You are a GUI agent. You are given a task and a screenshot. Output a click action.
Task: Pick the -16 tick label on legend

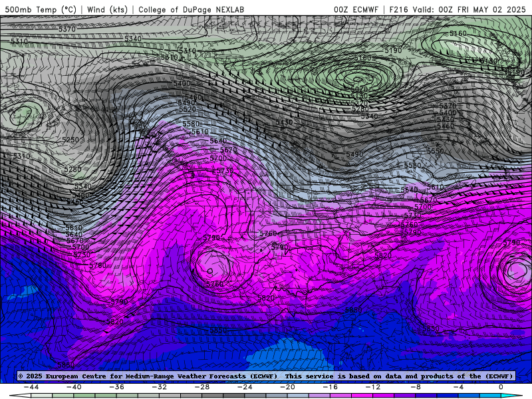click(x=331, y=387)
